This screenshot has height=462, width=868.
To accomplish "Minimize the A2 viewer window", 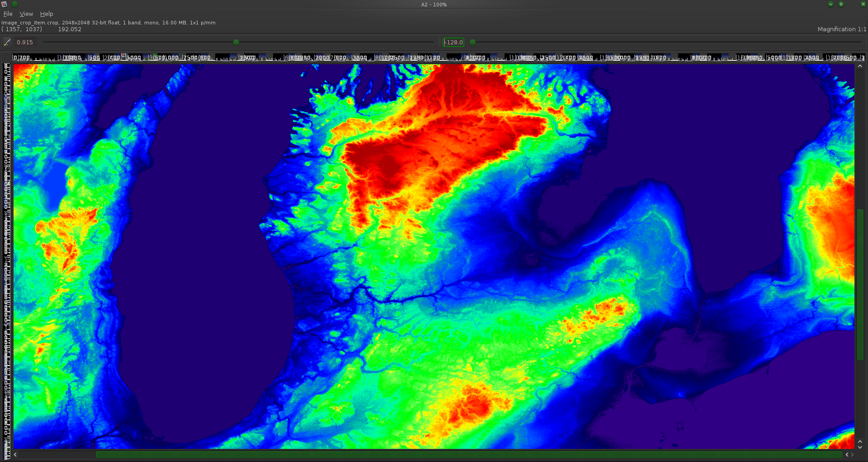I will 830,4.
